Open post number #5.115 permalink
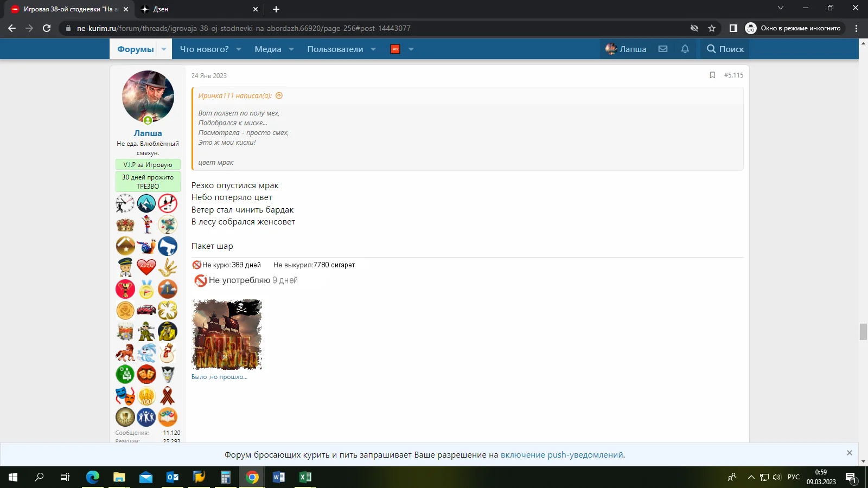This screenshot has height=488, width=868. pos(733,75)
